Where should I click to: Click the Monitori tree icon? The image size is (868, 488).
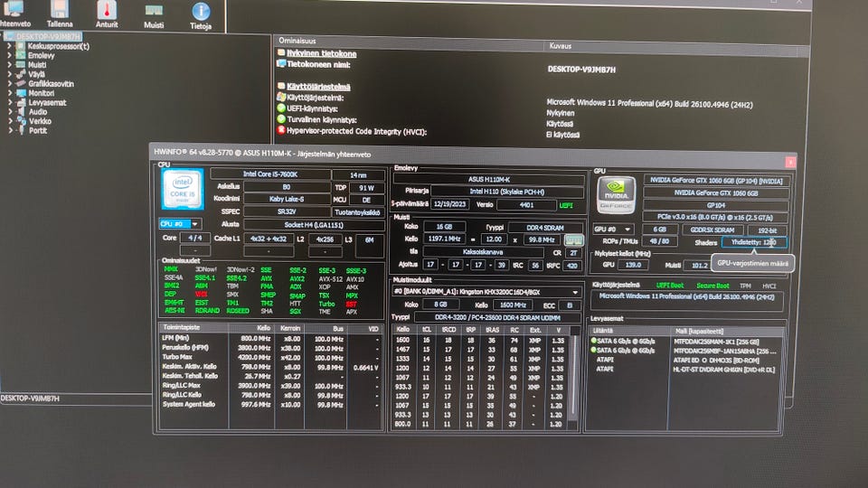(x=21, y=93)
